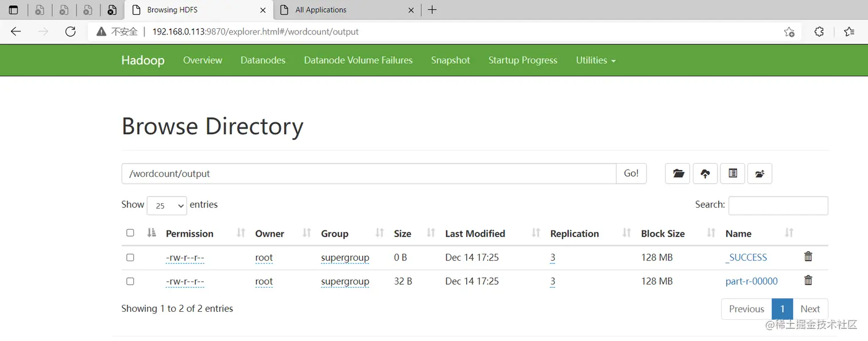Image resolution: width=868 pixels, height=341 pixels.
Task: Click the upload files cloud icon
Action: pyautogui.click(x=705, y=173)
